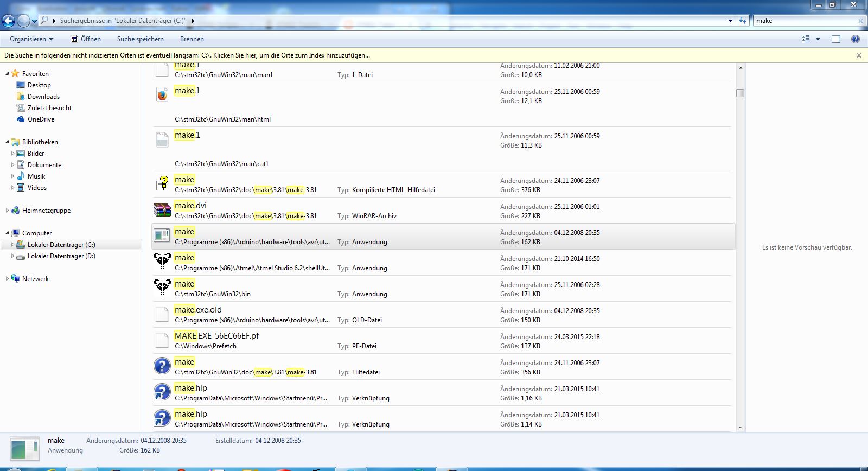
Task: Go back with the blue back arrow
Action: tap(8, 21)
